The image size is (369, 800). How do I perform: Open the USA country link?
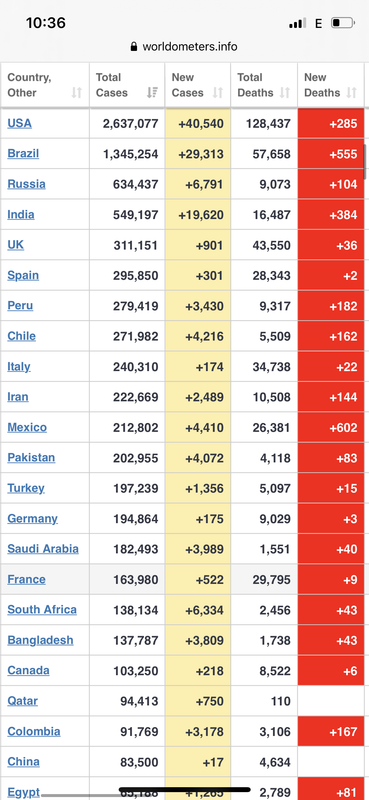pyautogui.click(x=19, y=123)
